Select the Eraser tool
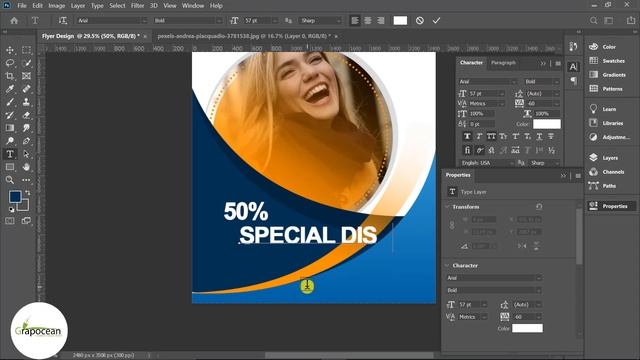Screen dimensions: 640x360 point(27,115)
